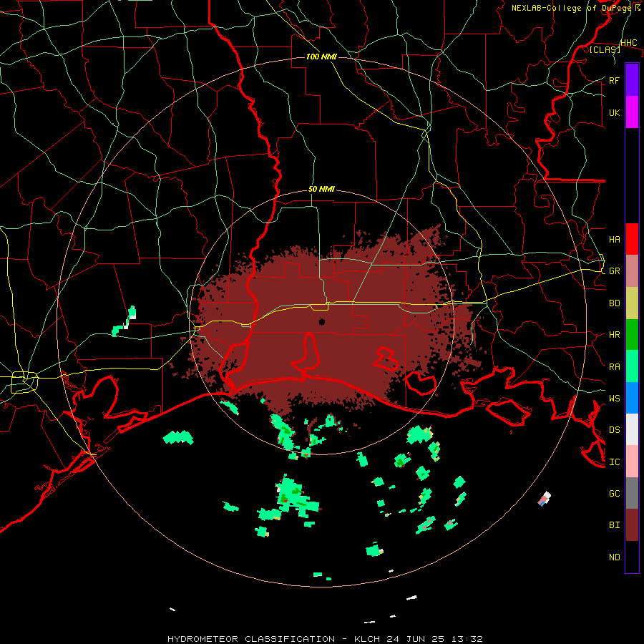
Task: Select the BD yellow legend swatch
Action: 632,303
